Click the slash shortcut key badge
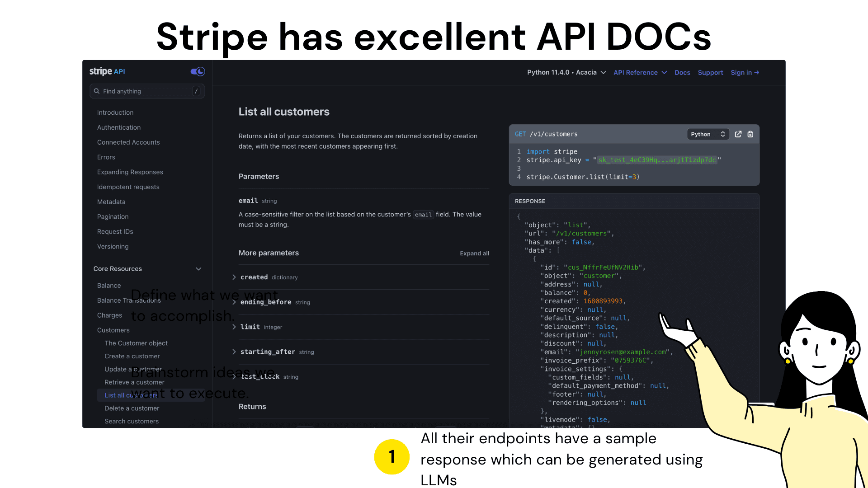The height and width of the screenshot is (488, 868). pyautogui.click(x=196, y=91)
